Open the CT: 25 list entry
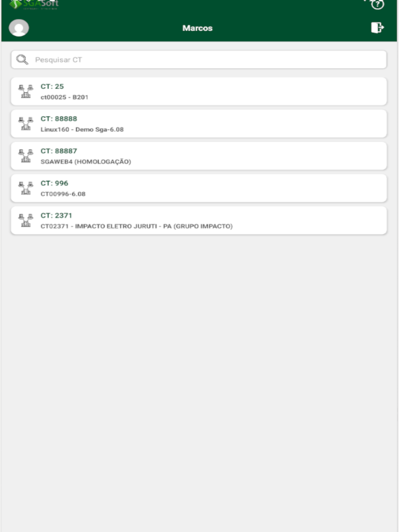The width and height of the screenshot is (399, 532). coord(199,91)
